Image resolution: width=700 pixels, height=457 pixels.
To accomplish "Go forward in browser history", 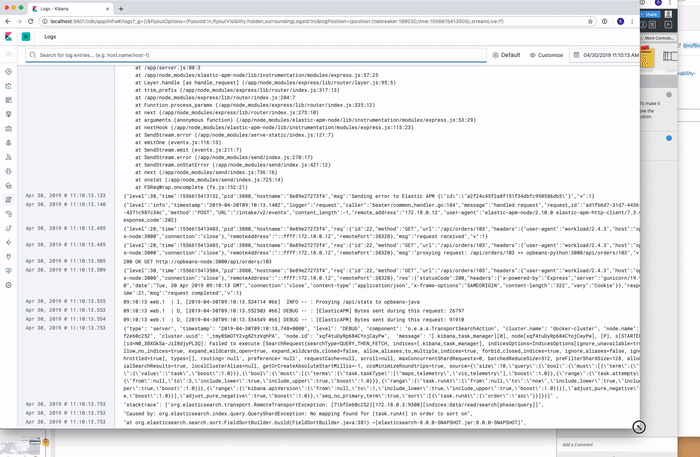I will point(19,21).
